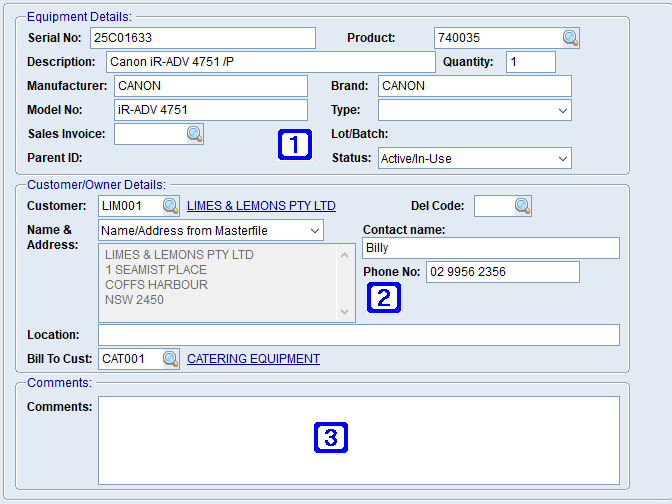Open the Del Code lookup magnifier

(x=523, y=206)
